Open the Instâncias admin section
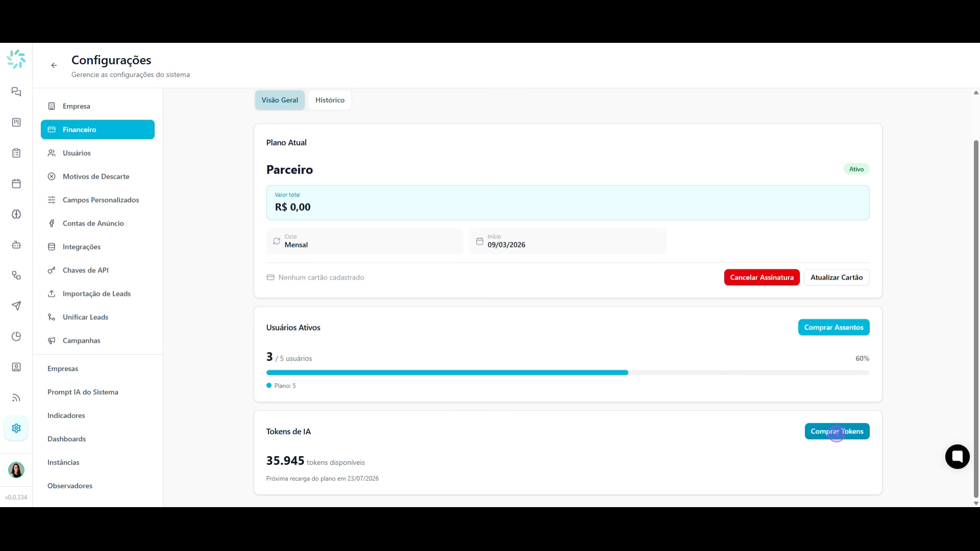This screenshot has width=980, height=551. coord(97,462)
